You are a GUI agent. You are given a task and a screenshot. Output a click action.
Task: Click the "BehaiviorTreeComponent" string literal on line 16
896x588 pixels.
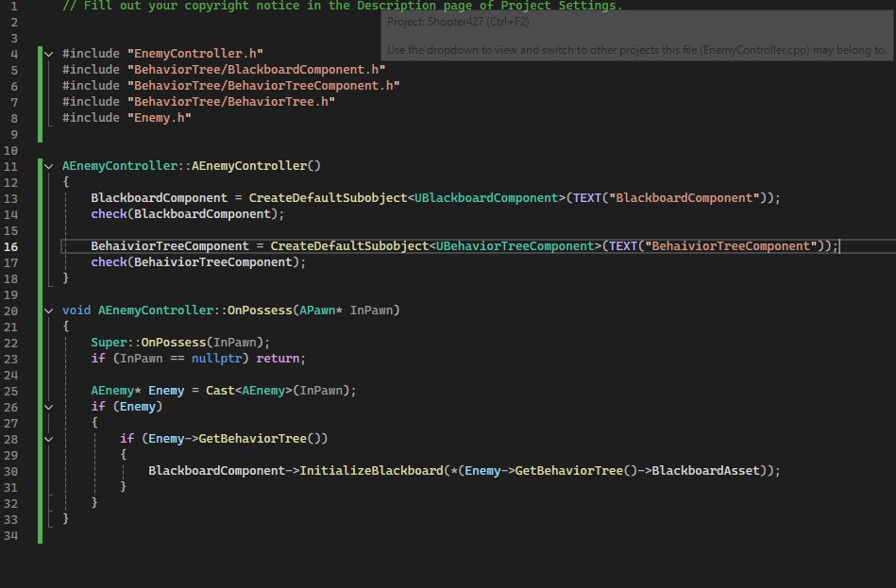pyautogui.click(x=735, y=245)
